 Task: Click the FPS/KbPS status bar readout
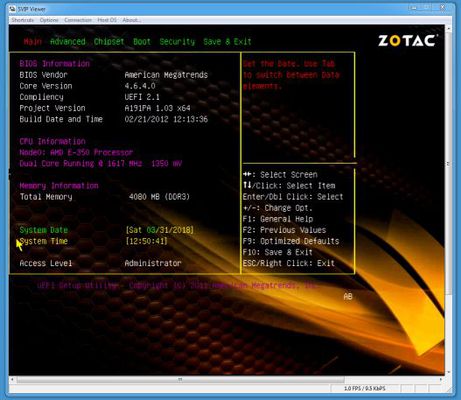(365, 389)
